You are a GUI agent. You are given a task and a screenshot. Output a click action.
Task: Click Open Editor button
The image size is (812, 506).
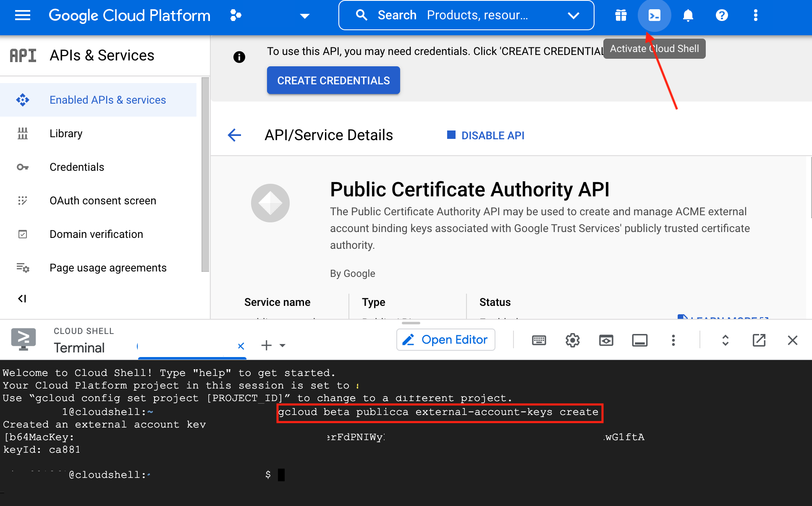pyautogui.click(x=445, y=339)
